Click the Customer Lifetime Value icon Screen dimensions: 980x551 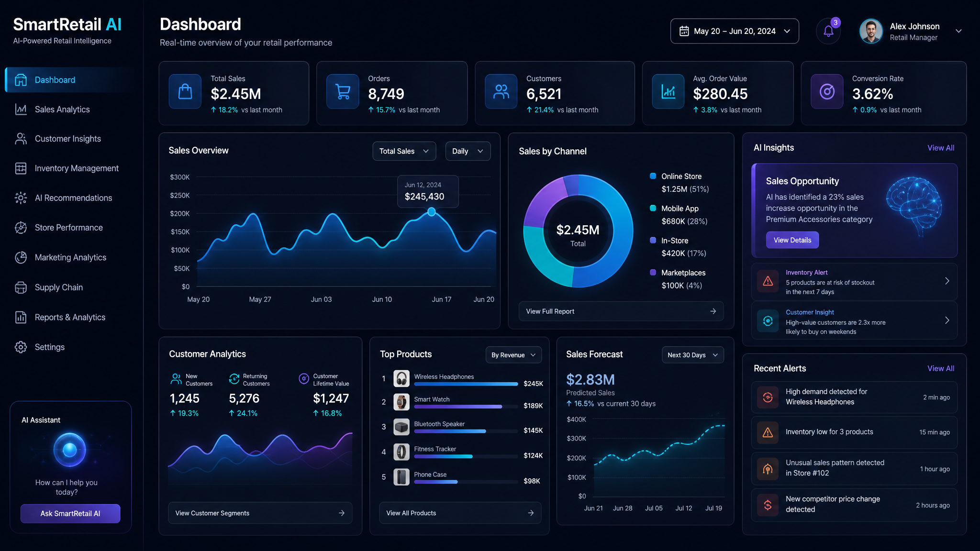(x=304, y=379)
